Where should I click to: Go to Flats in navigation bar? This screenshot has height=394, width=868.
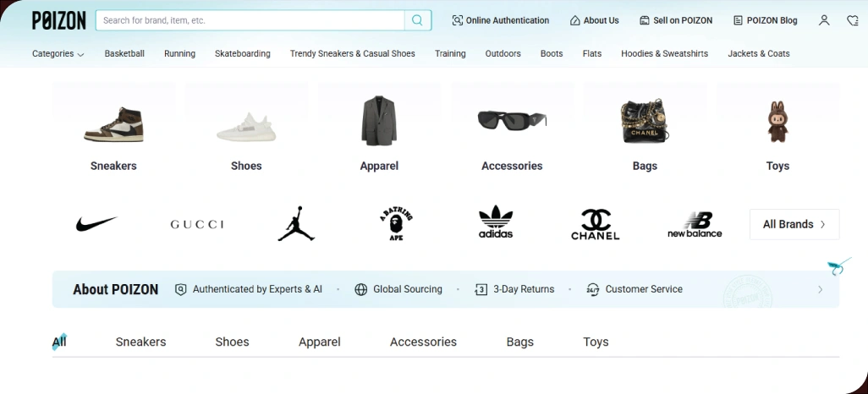tap(592, 53)
